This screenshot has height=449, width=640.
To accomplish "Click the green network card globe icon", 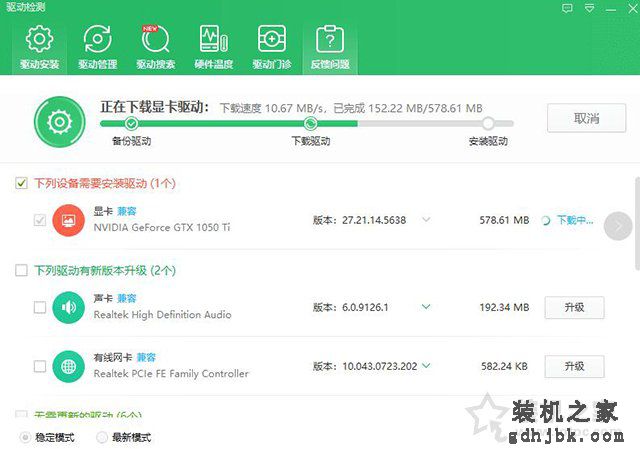I will coord(69,367).
